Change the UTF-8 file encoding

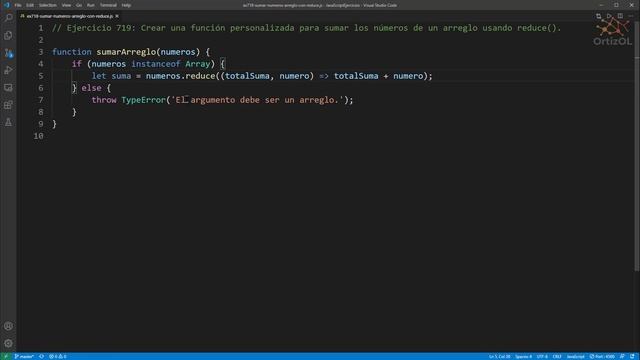(542, 356)
